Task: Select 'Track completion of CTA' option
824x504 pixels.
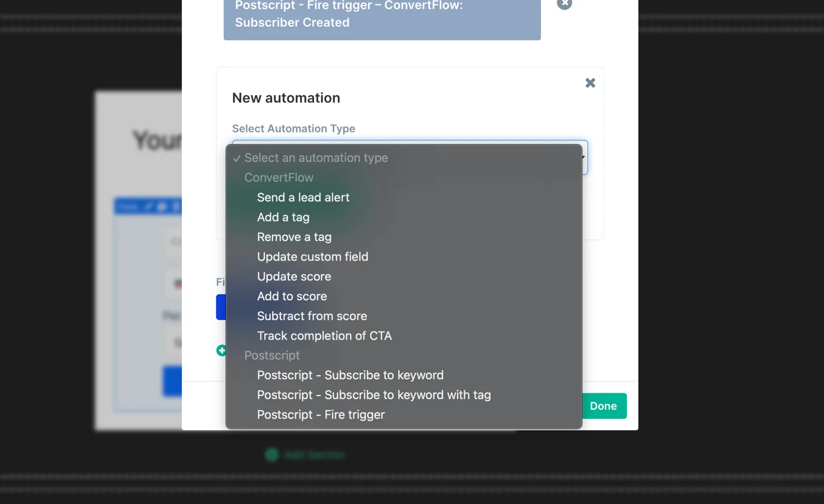Action: pos(404,336)
